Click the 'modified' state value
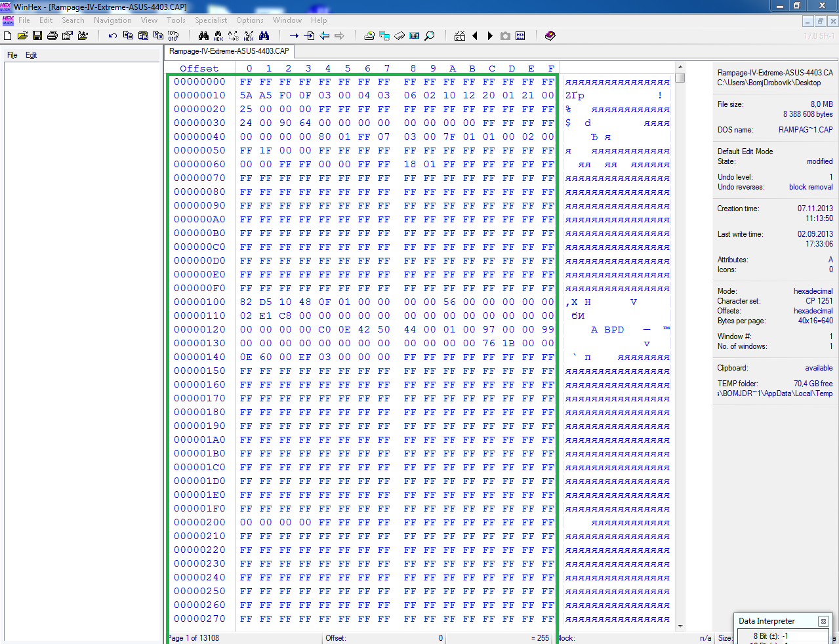 (819, 161)
